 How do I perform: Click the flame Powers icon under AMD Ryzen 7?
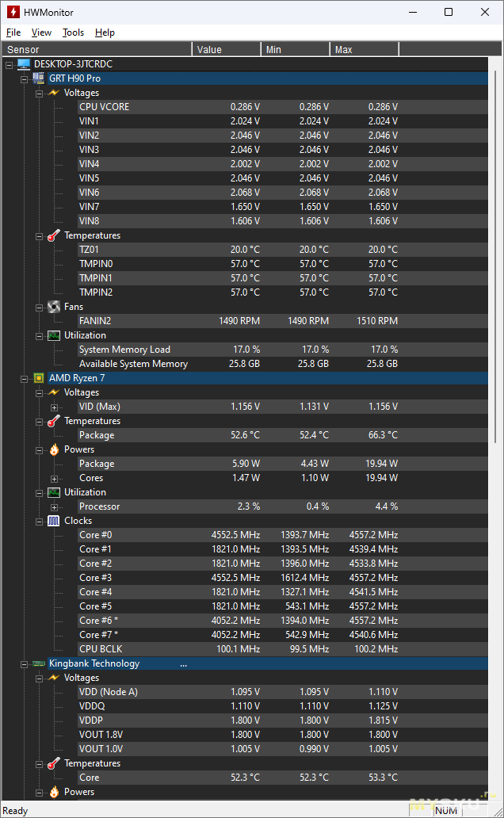54,449
